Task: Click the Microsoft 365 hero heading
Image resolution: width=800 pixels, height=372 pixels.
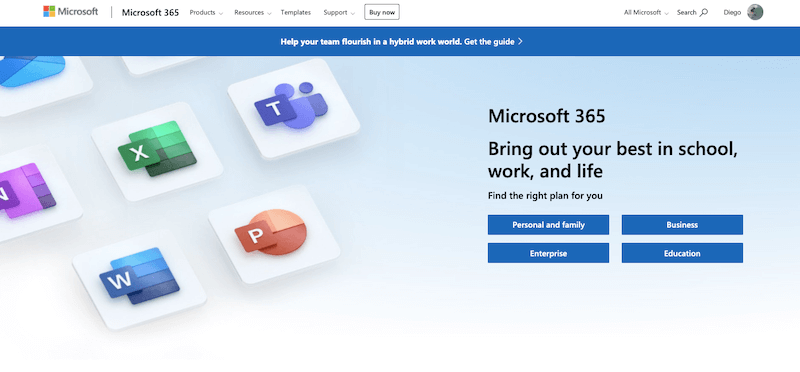Action: [x=546, y=116]
